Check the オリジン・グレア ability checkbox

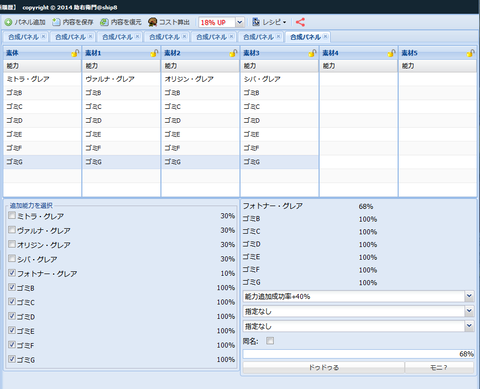12,244
